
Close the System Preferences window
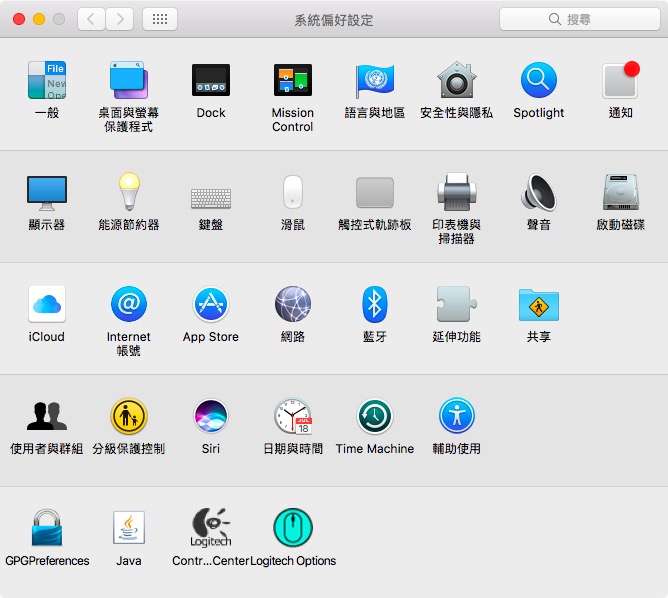click(19, 19)
